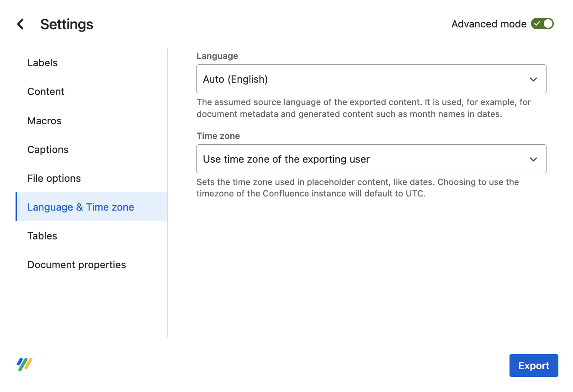Open the Labels settings section
Image resolution: width=573 pixels, height=392 pixels.
tap(91, 63)
